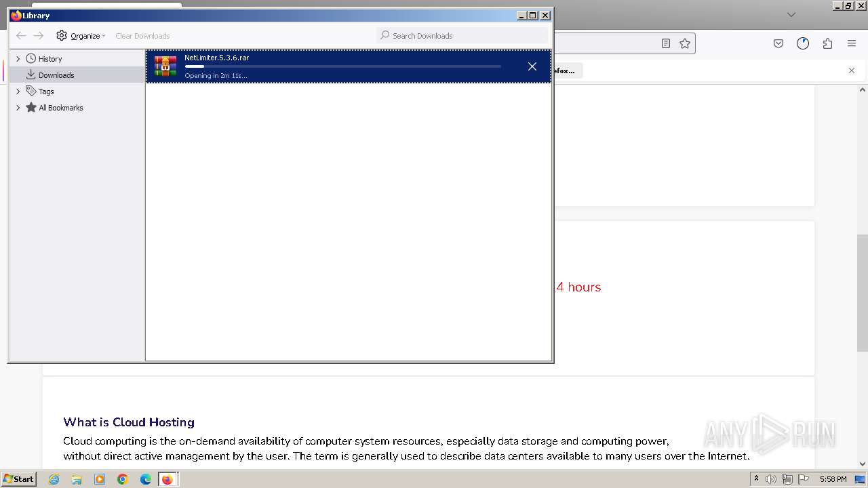Expand the History tree node
The height and width of the screenshot is (488, 868).
[18, 59]
